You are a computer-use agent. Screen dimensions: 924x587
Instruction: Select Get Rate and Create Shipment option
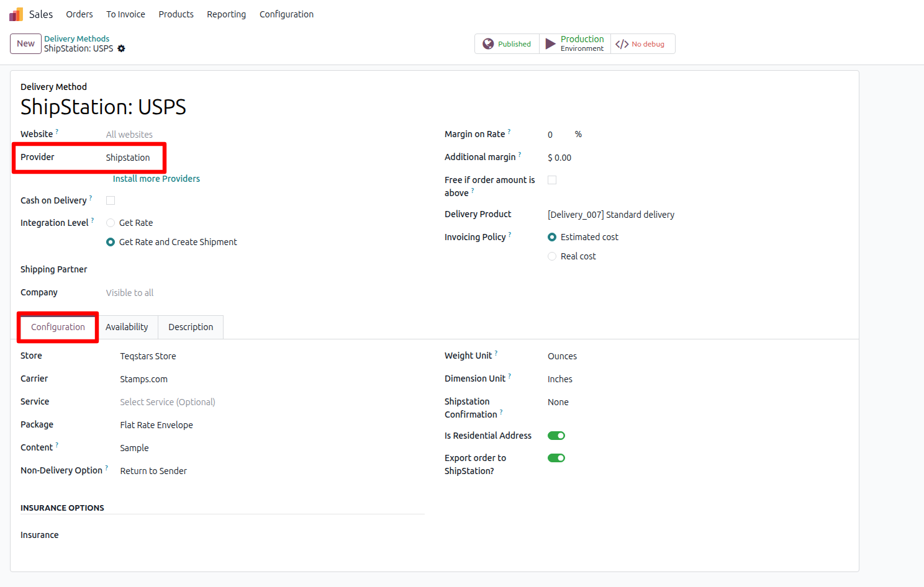(x=111, y=242)
